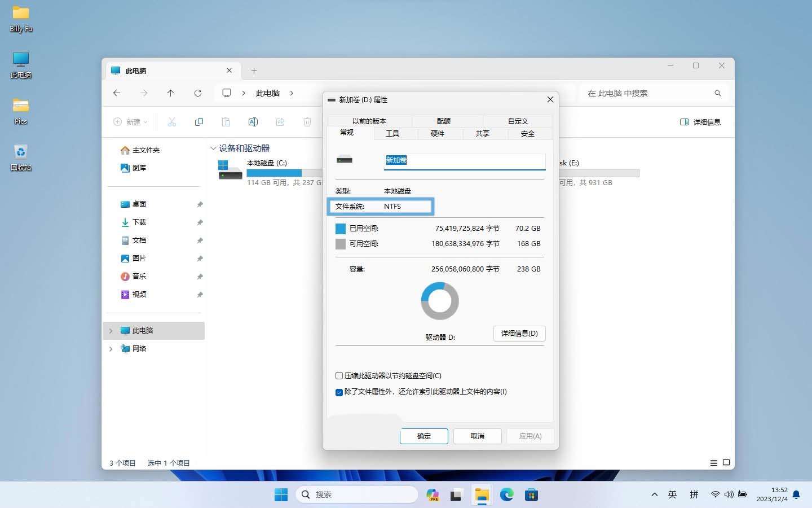812x508 pixels.
Task: Switch to the 工具 tab
Action: [392, 134]
